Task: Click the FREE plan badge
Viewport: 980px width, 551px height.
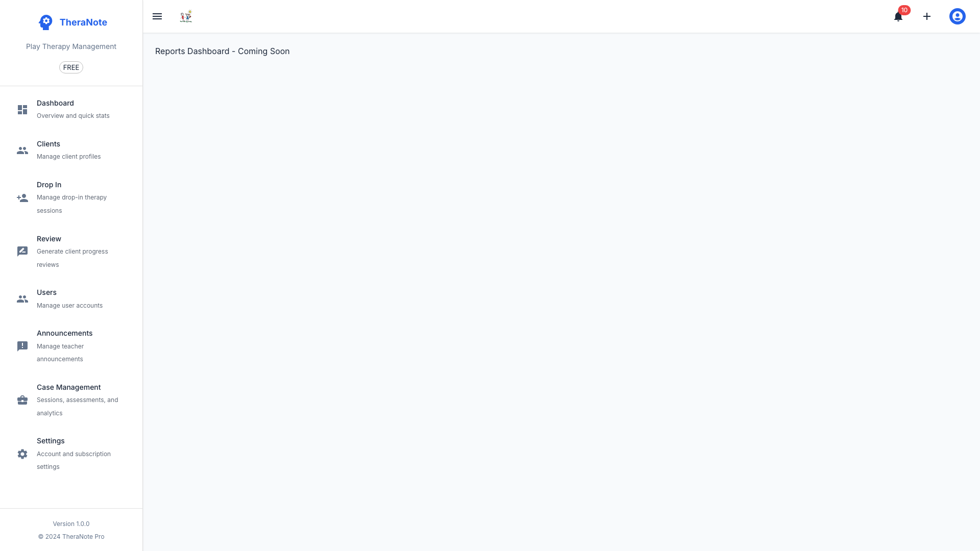Action: pyautogui.click(x=71, y=67)
